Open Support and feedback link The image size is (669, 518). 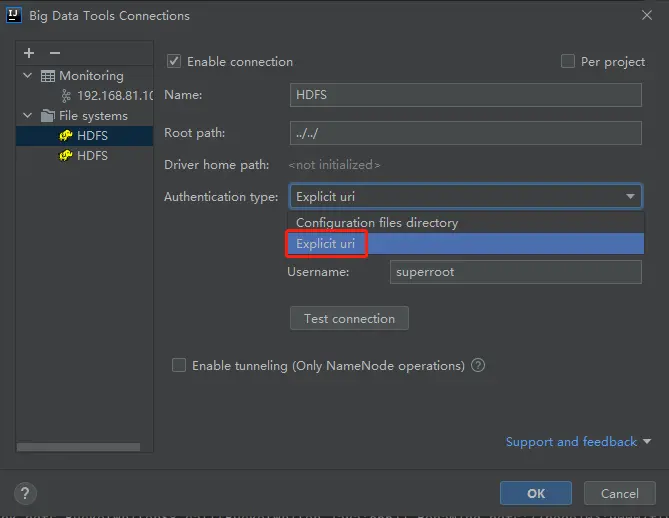571,442
